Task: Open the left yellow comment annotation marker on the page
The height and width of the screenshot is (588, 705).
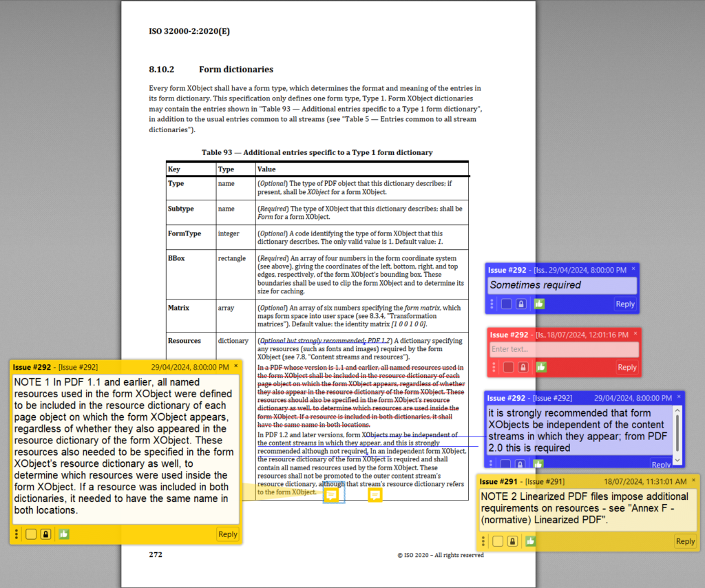Action: click(333, 494)
